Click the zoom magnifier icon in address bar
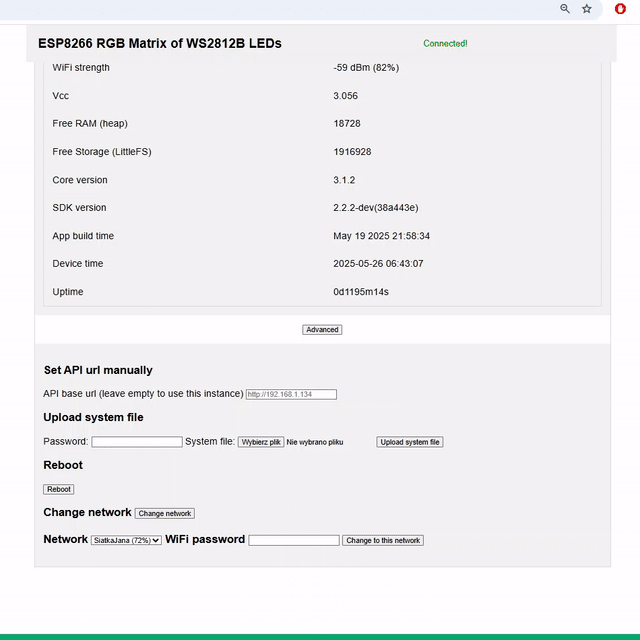Screen dimensions: 640x640 (x=565, y=9)
